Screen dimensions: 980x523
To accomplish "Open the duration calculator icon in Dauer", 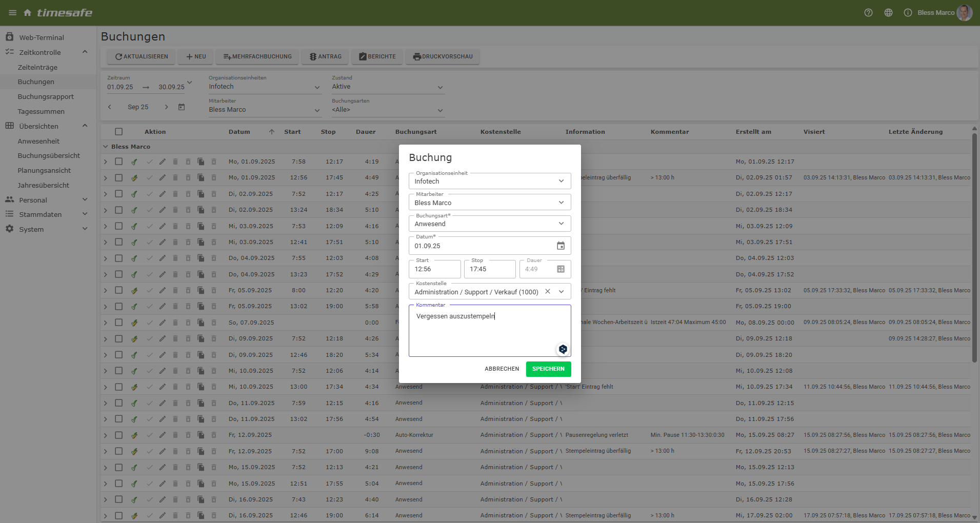I will (x=561, y=269).
